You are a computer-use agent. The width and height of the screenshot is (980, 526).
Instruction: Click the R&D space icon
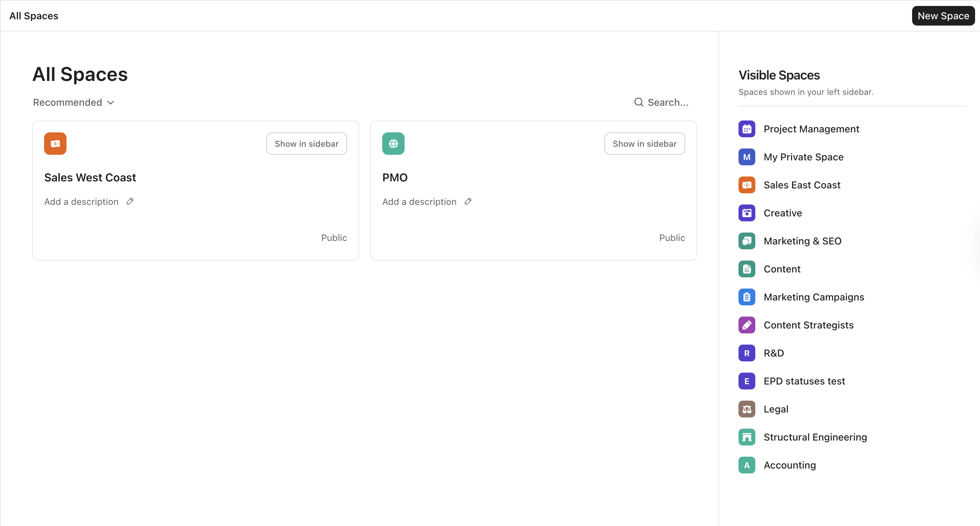747,353
